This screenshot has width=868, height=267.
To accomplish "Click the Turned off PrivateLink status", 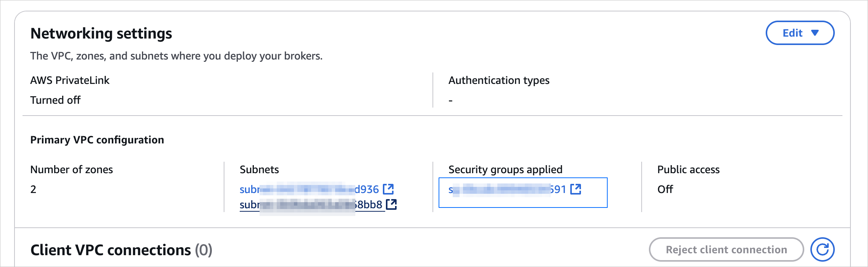I will pyautogui.click(x=55, y=100).
